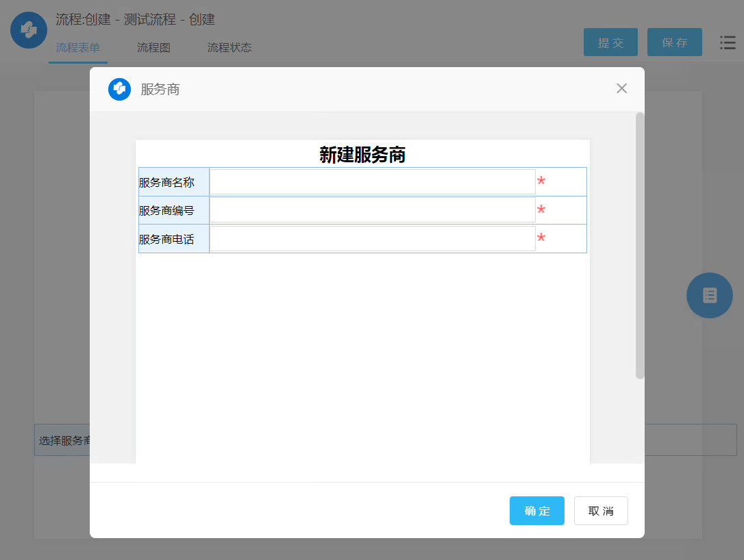744x560 pixels.
Task: Focus the 服务商电话 input field
Action: pos(372,239)
